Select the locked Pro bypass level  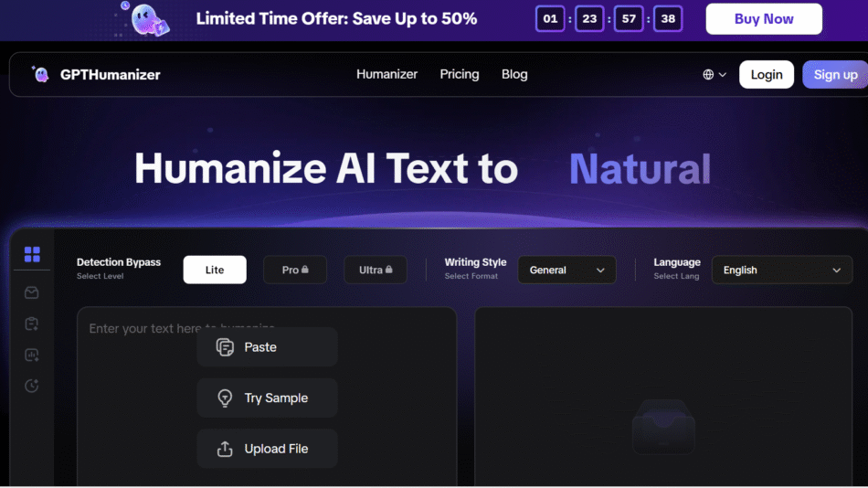(x=294, y=270)
